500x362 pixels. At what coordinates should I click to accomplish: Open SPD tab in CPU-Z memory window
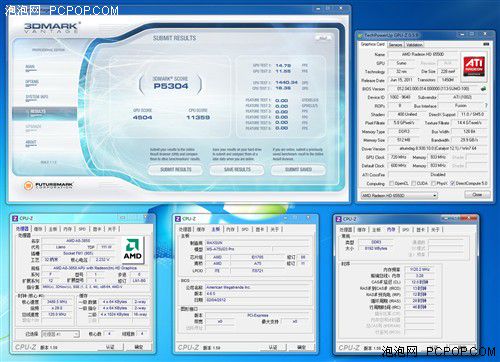point(406,230)
